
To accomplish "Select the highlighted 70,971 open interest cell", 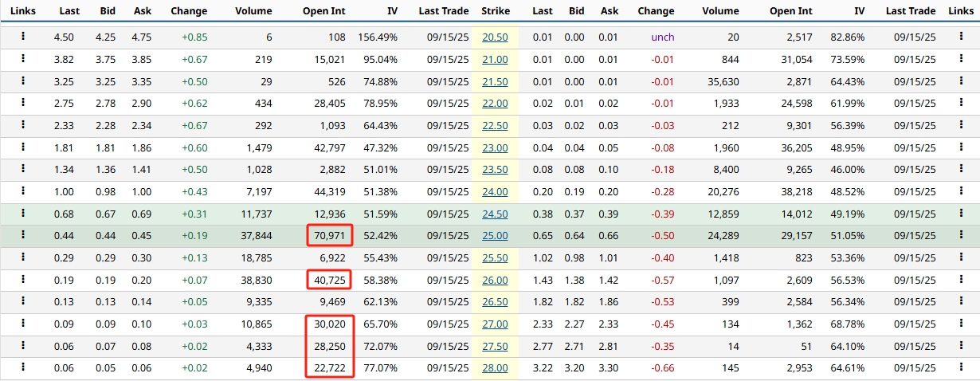I will 329,236.
